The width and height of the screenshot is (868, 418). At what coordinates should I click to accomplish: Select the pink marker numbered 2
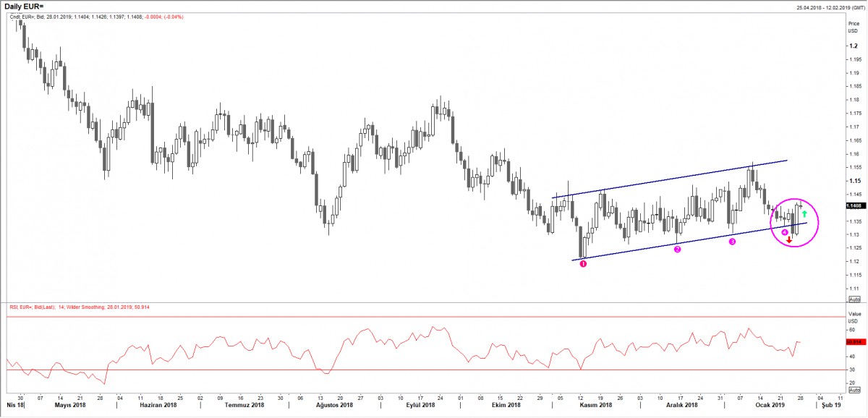[x=678, y=249]
